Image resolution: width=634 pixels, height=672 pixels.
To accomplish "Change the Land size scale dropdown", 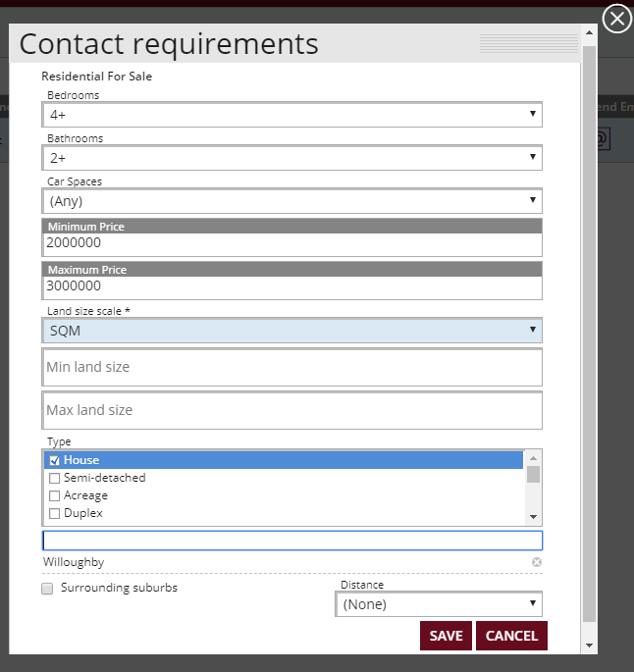I will 292,331.
